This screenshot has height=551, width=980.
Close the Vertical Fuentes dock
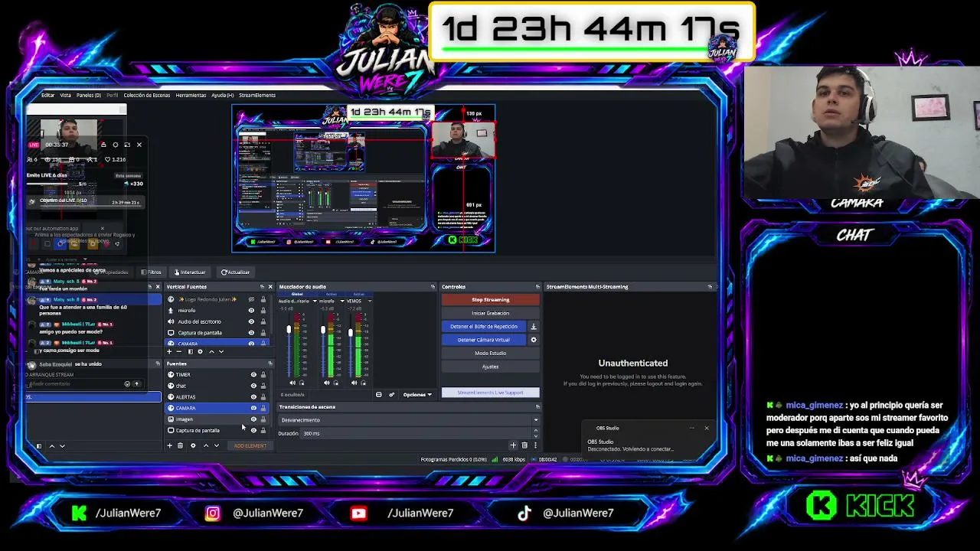click(x=269, y=287)
